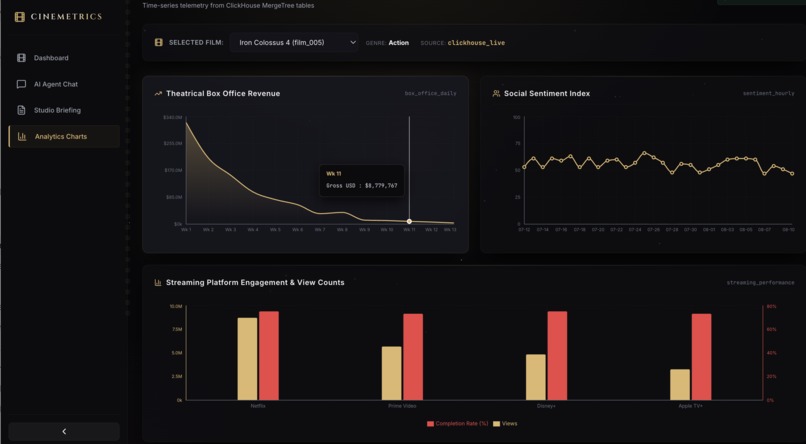This screenshot has width=806, height=444.
Task: Click the CINEMETRICS brand title
Action: click(66, 16)
